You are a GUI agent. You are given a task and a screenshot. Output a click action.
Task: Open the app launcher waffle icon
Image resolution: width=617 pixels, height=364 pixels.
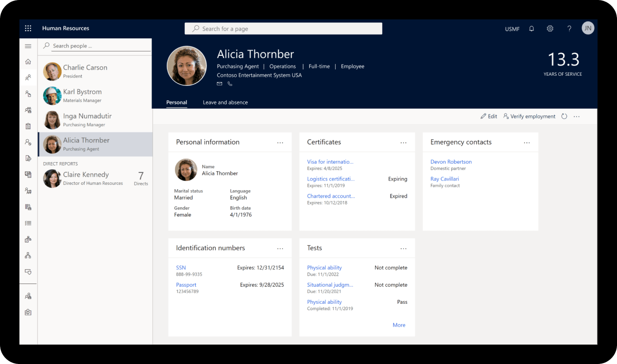[28, 29]
